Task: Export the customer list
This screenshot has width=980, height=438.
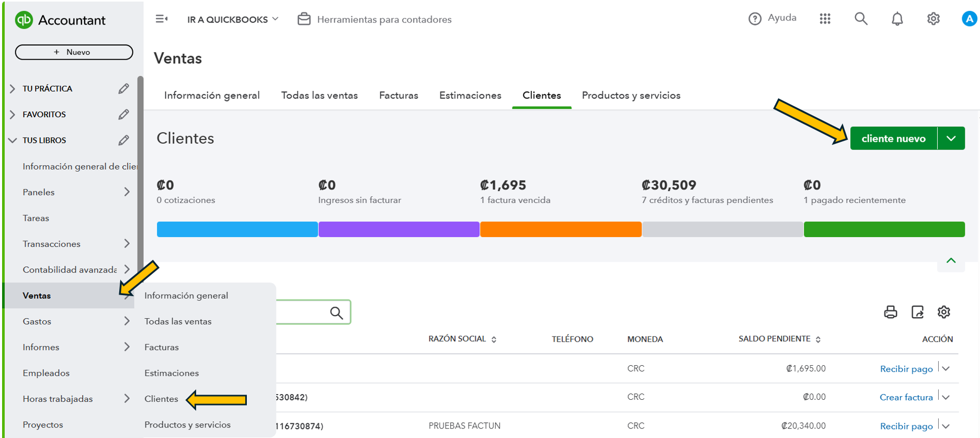Action: click(917, 312)
